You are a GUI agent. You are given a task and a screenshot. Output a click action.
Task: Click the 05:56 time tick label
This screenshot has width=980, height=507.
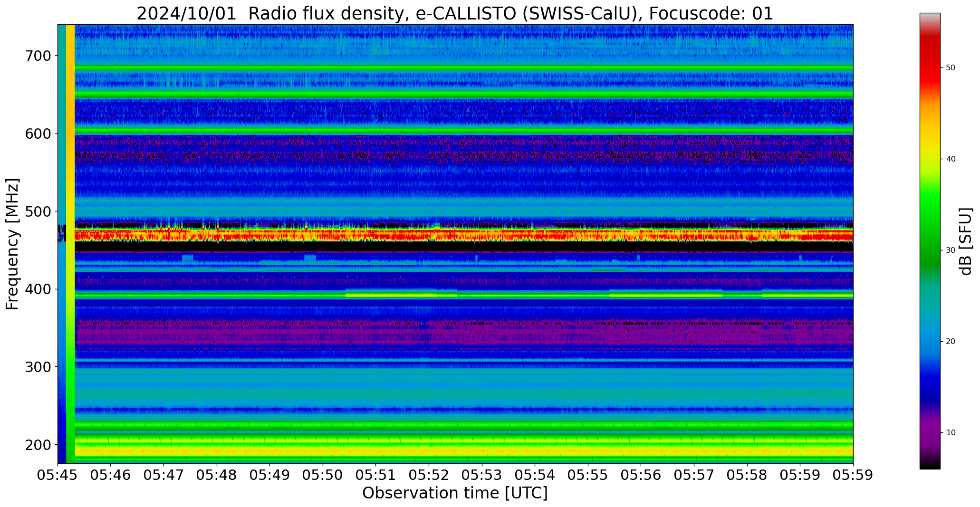pos(641,475)
